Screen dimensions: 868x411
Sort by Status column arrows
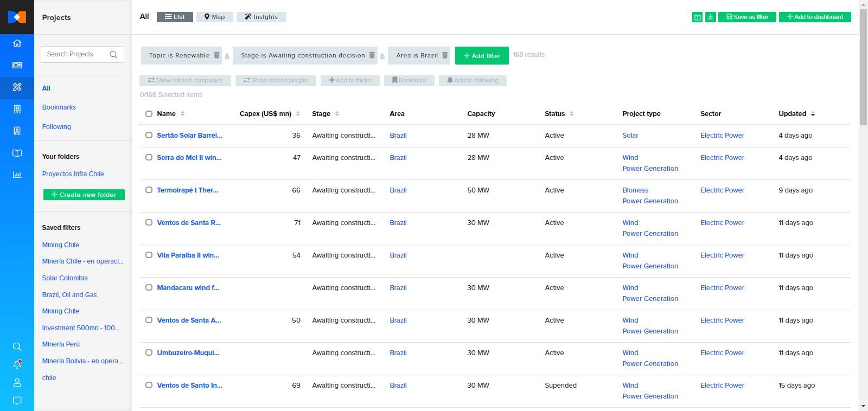571,114
